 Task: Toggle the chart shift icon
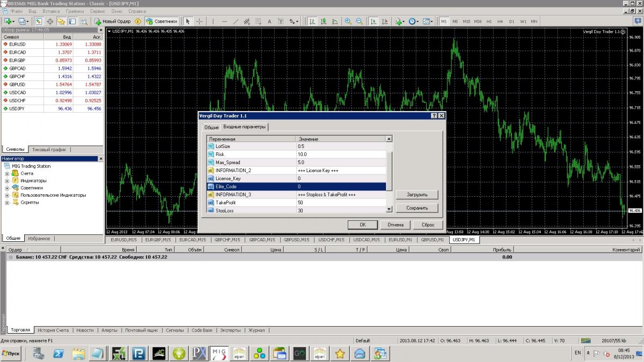[384, 21]
